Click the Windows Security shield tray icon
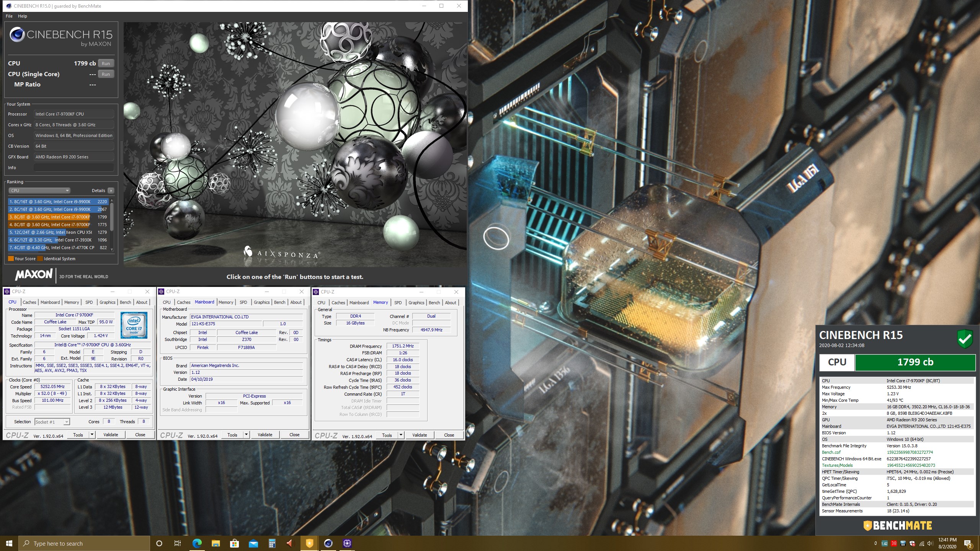Screen dimensions: 980x551 pos(912,543)
